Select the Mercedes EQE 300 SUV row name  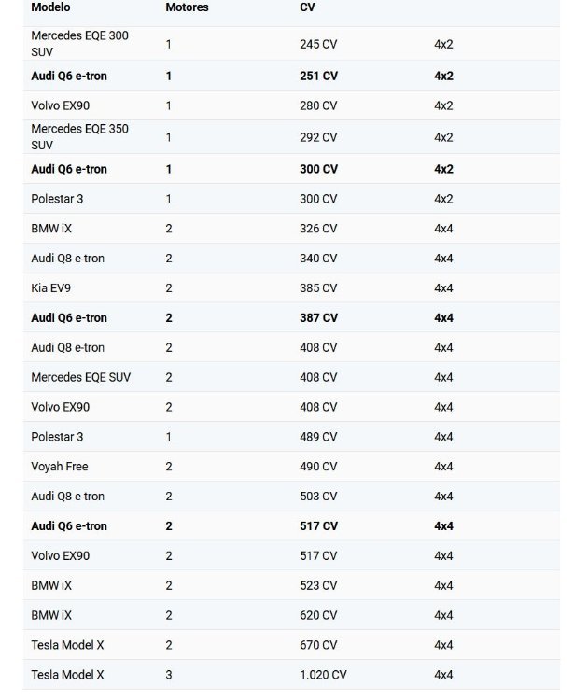pyautogui.click(x=79, y=44)
